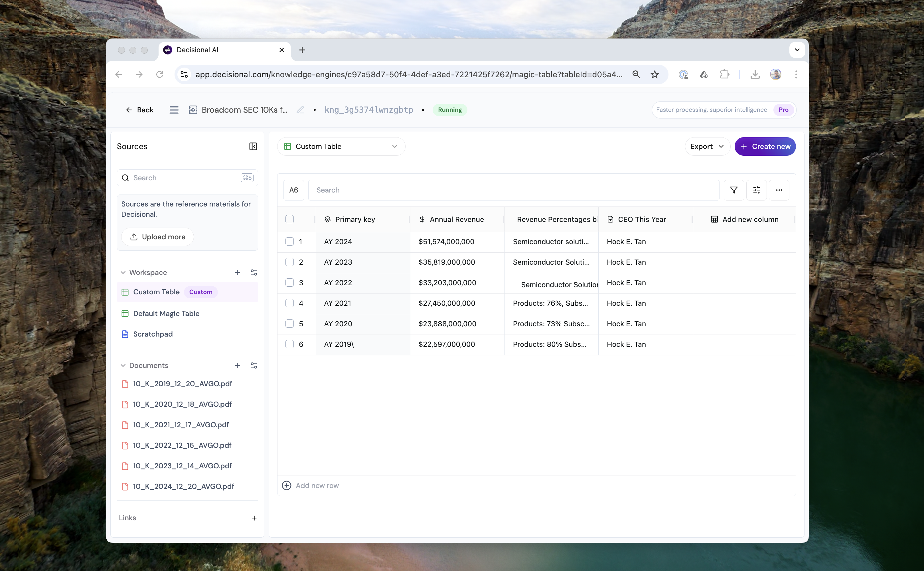Click pencil icon to rename engine

300,110
